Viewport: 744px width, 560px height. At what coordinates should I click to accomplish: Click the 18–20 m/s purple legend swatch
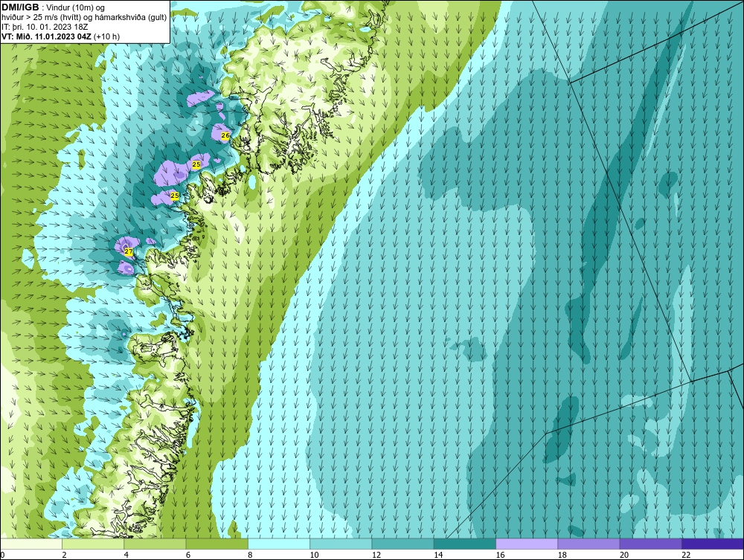click(589, 544)
